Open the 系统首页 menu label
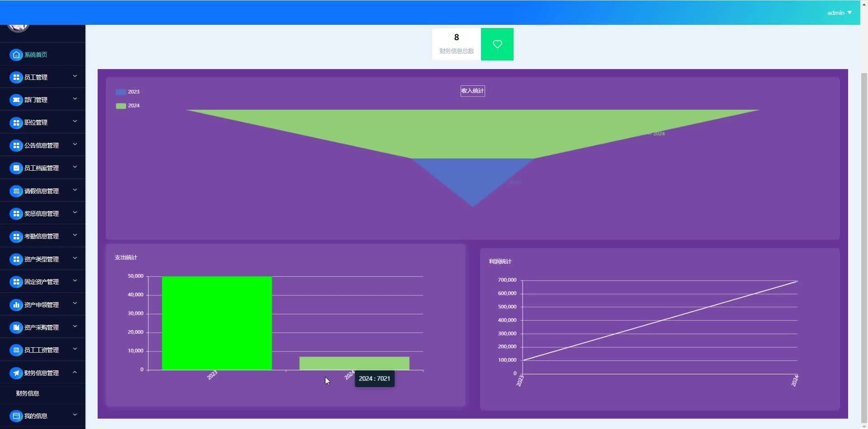 click(x=36, y=55)
